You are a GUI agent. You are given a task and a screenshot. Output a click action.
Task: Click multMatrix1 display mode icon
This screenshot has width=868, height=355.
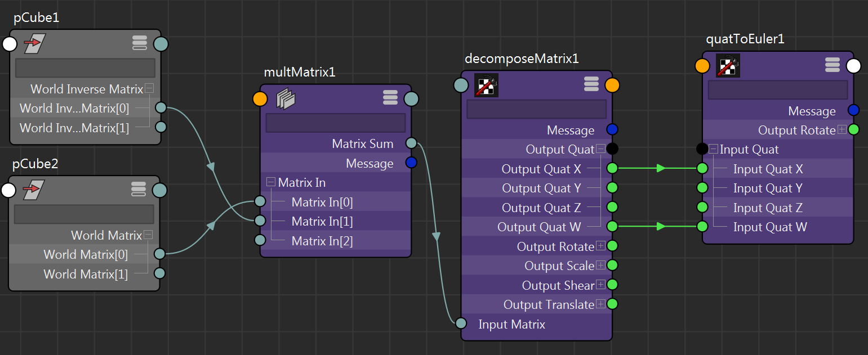point(390,97)
